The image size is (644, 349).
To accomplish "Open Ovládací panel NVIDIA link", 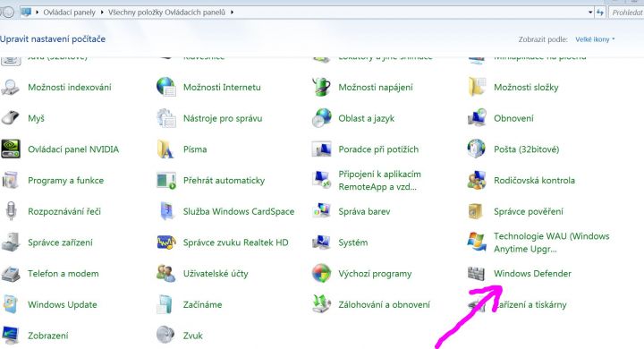I will click(73, 149).
